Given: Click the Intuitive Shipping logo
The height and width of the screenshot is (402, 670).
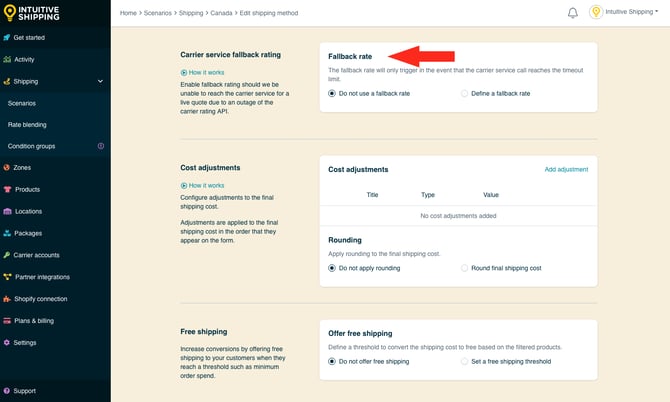Looking at the screenshot, I should click(31, 13).
